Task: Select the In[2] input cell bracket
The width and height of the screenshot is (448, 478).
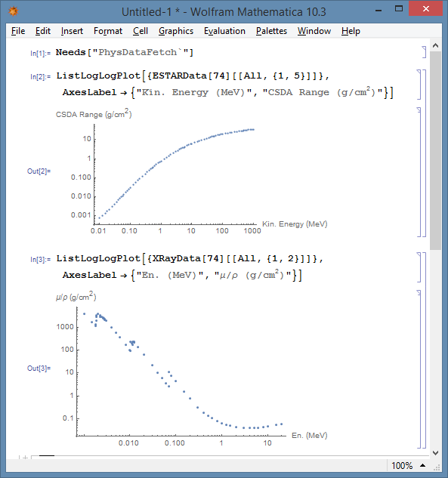Action: coord(419,85)
